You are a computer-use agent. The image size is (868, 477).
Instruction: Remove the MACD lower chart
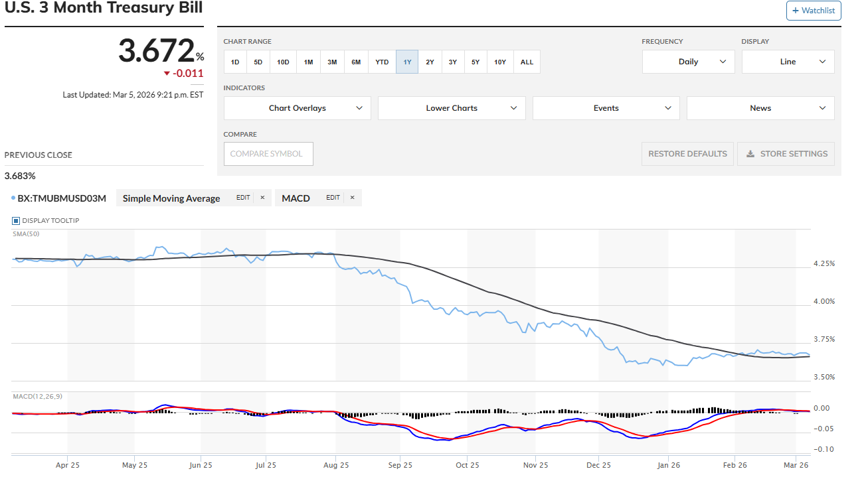(x=352, y=198)
